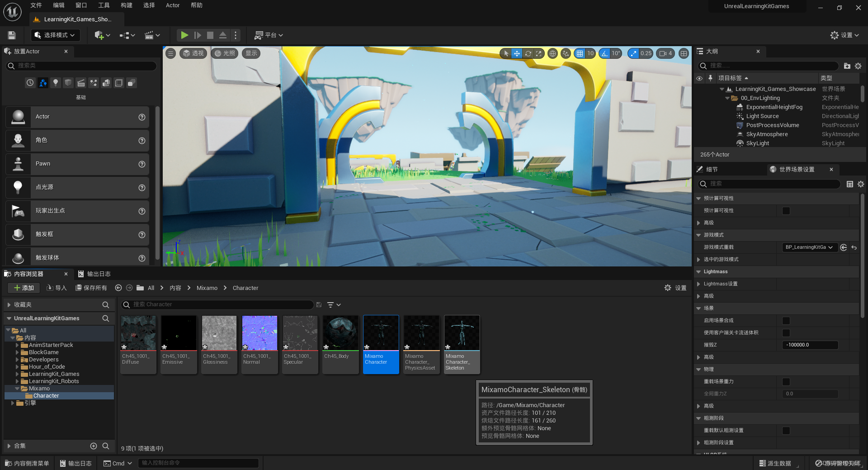
Task: Click 保存所有 save all button
Action: tap(91, 288)
